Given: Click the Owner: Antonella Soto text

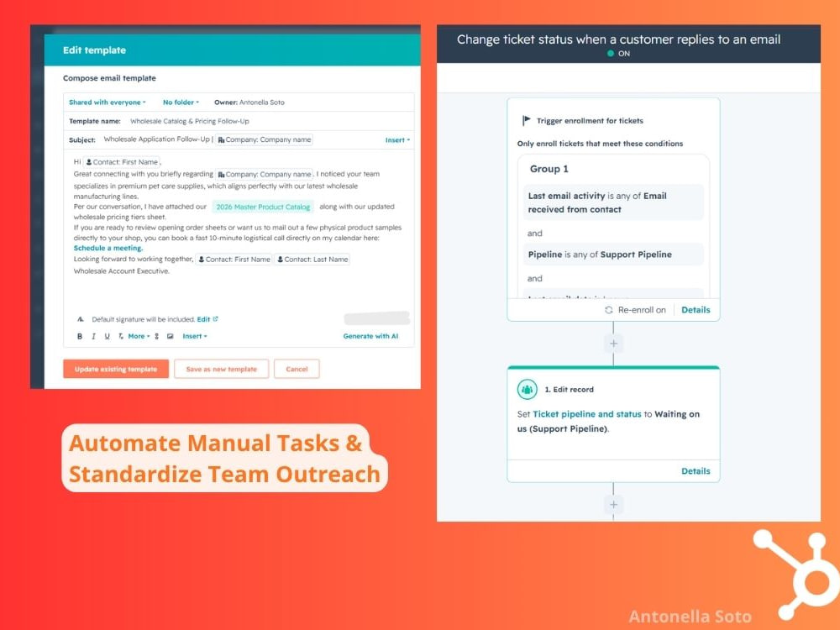Looking at the screenshot, I should click(x=249, y=102).
